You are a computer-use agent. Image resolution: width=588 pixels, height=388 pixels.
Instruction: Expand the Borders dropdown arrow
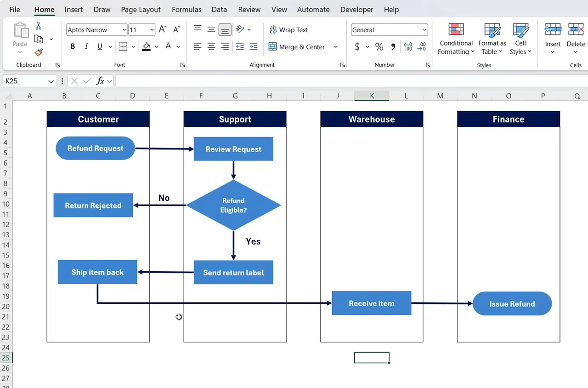coord(133,47)
